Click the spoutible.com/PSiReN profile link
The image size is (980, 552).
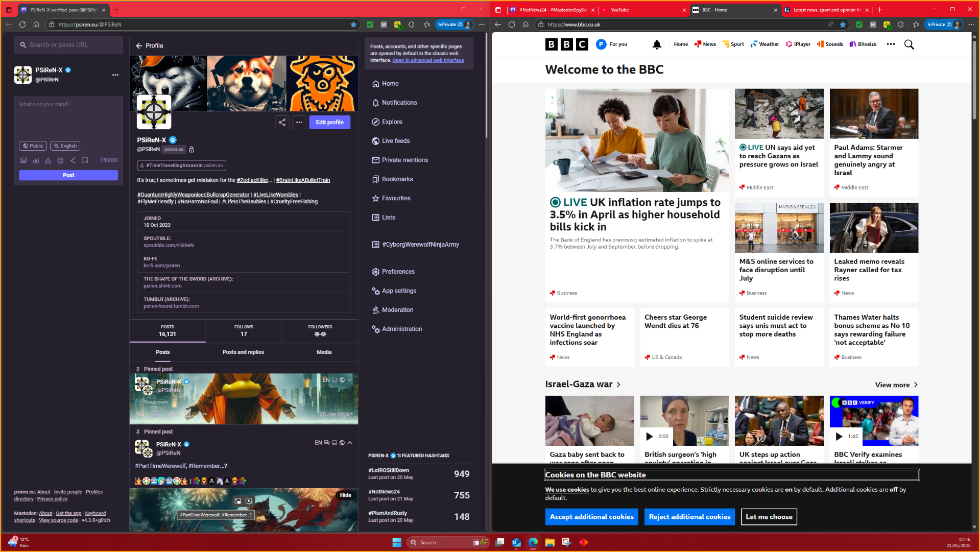pos(169,246)
